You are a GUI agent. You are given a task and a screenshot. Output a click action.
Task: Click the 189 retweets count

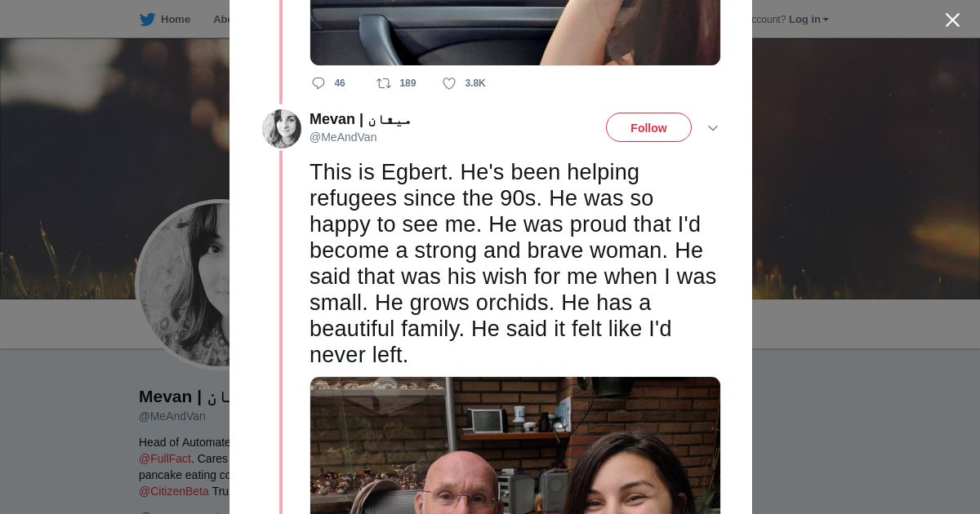coord(408,83)
